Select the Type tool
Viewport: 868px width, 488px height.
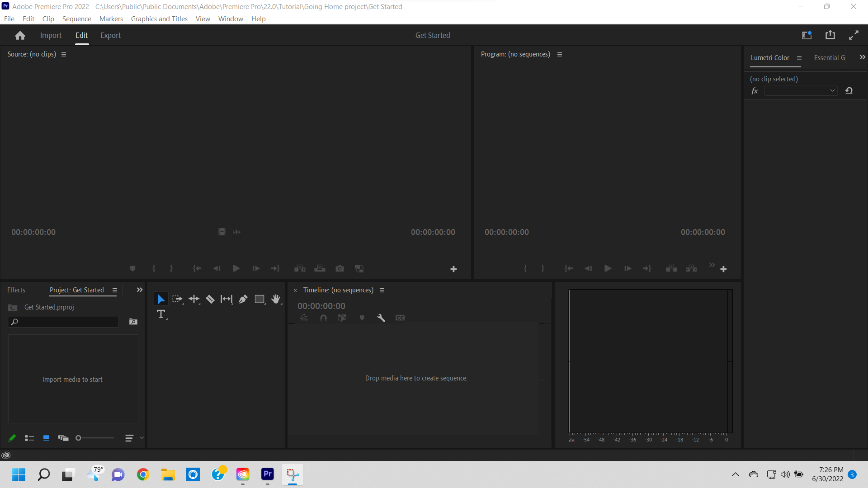point(161,314)
